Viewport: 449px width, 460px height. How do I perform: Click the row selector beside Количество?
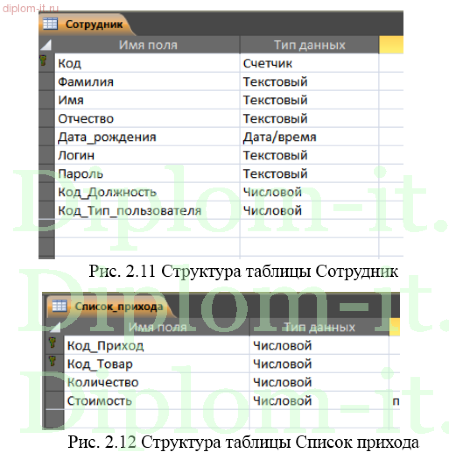55,382
